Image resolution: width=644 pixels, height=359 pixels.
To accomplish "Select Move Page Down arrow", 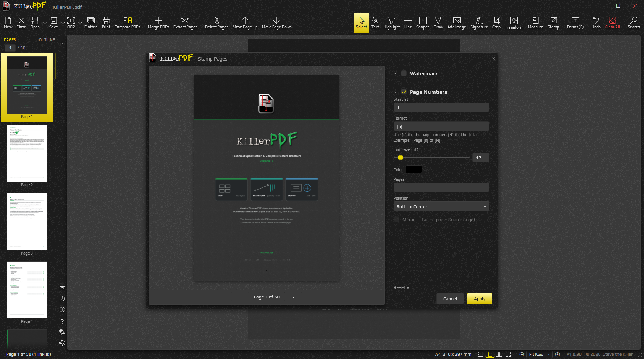I will (277, 23).
